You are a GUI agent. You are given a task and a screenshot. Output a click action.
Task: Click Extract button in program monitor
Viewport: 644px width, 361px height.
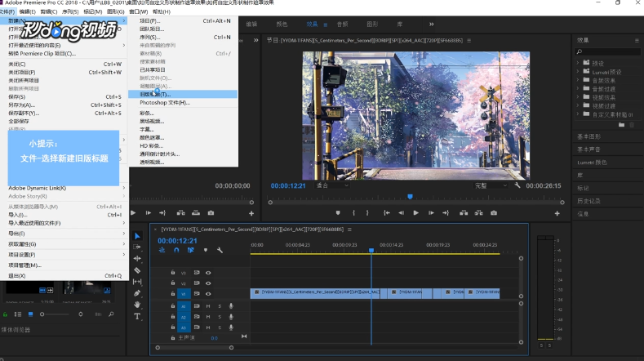(479, 212)
